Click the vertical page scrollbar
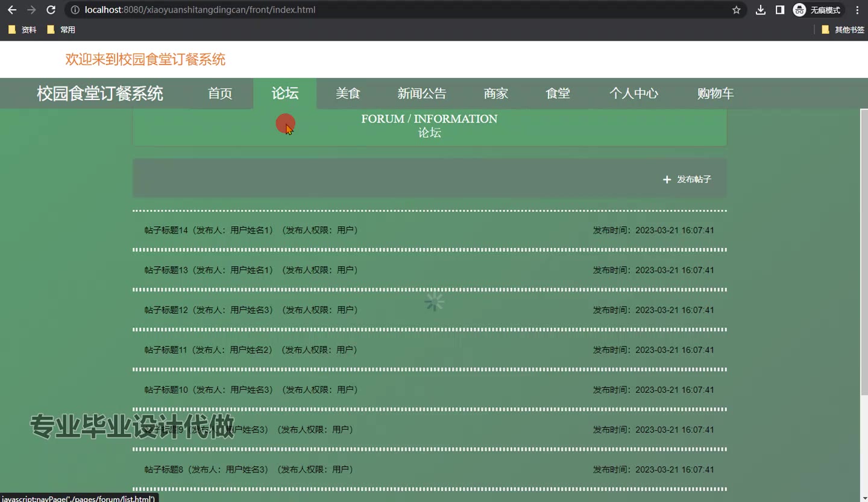The height and width of the screenshot is (502, 868). [x=863, y=252]
